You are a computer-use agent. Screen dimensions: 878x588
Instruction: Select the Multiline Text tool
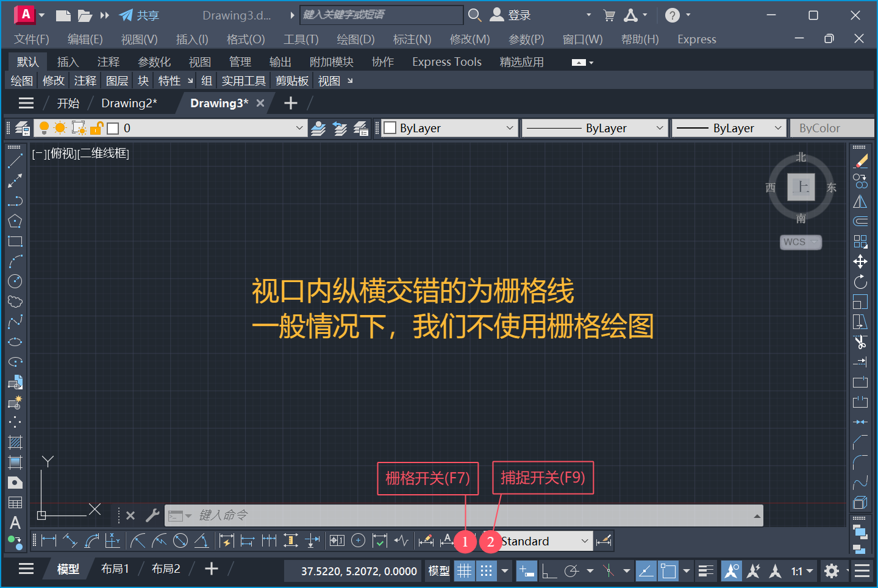pos(15,523)
